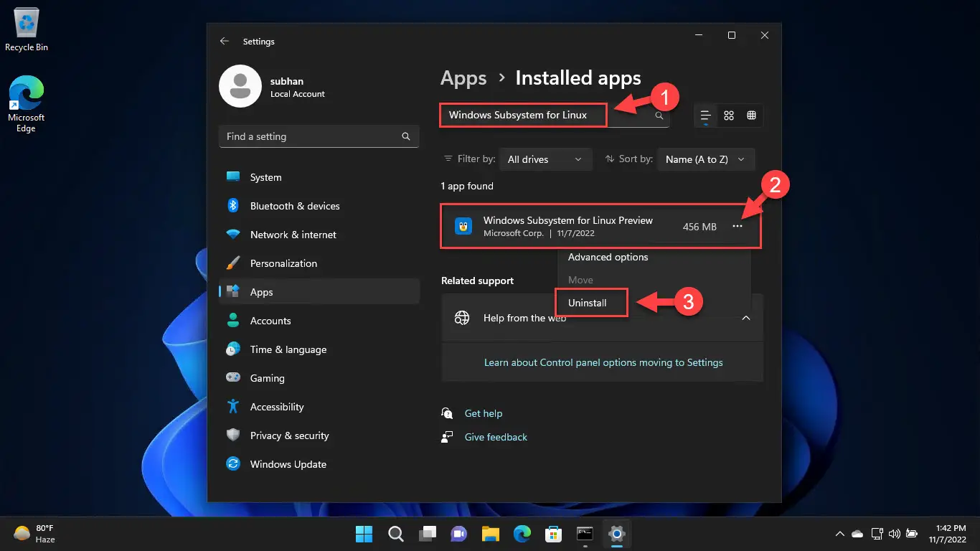
Task: Launch Chat from the taskbar
Action: 458,534
